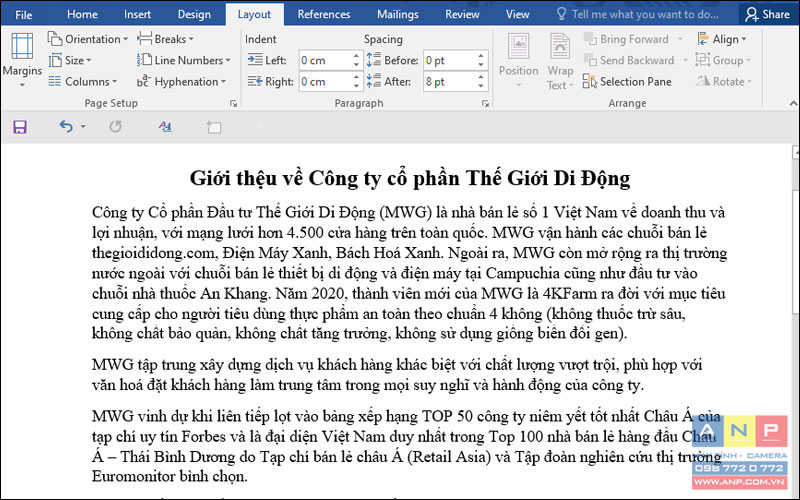Click the Indent Left field
The image size is (800, 500).
tap(325, 60)
